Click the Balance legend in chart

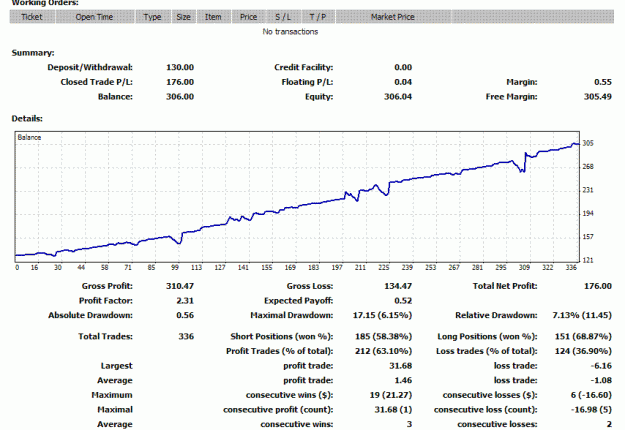coord(29,137)
